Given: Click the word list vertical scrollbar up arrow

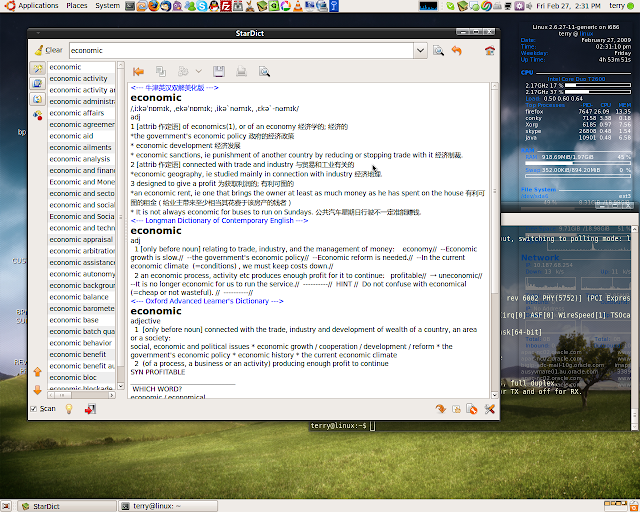Looking at the screenshot, I should point(121,65).
